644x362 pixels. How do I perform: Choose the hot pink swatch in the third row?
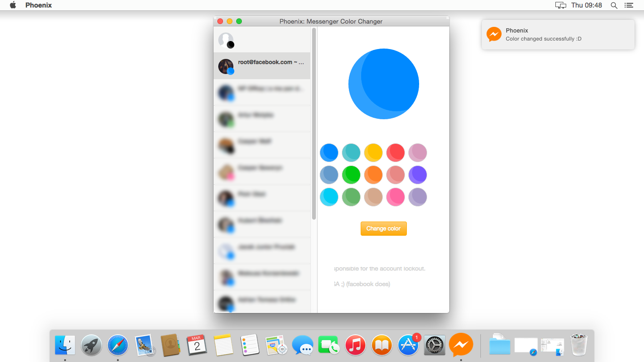pyautogui.click(x=396, y=197)
